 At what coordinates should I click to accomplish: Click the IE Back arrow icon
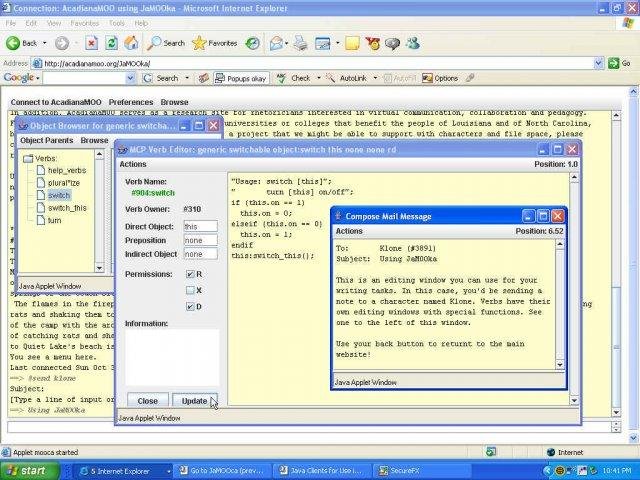[x=13, y=43]
